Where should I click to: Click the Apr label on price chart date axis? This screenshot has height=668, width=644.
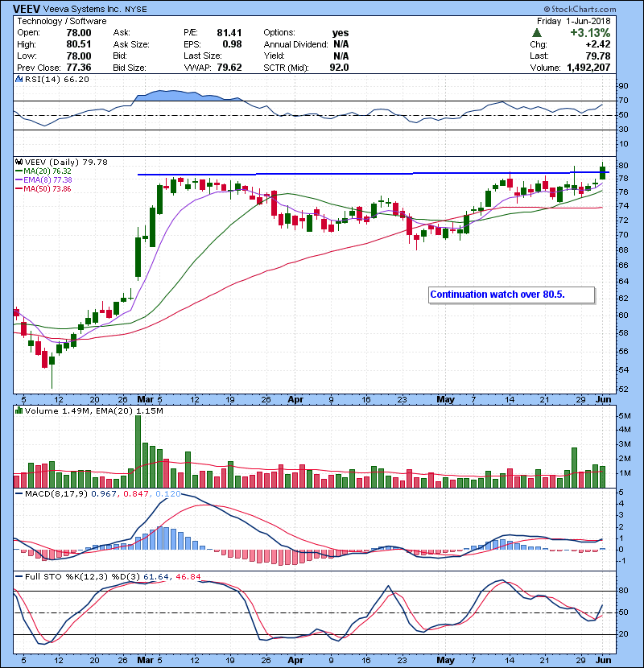[295, 400]
